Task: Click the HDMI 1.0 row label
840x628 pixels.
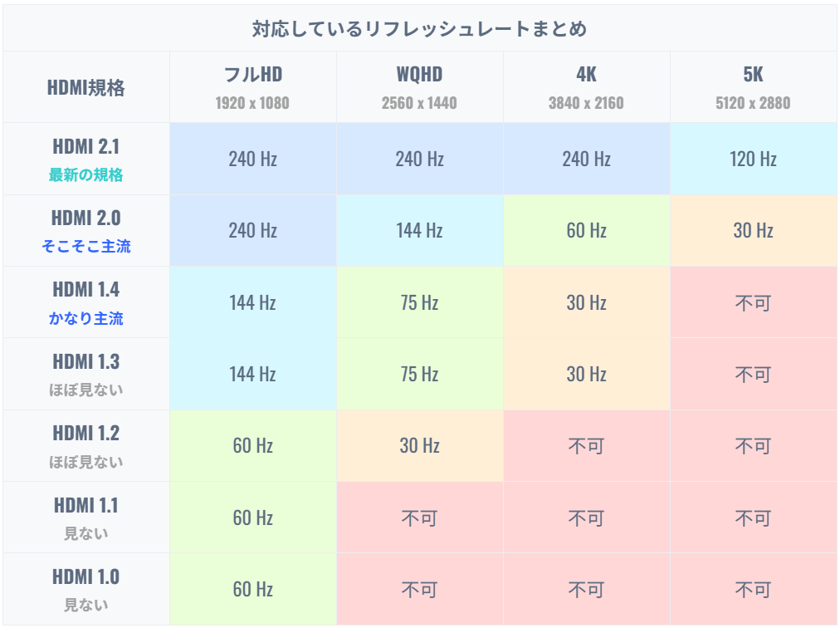Action: coord(86,589)
